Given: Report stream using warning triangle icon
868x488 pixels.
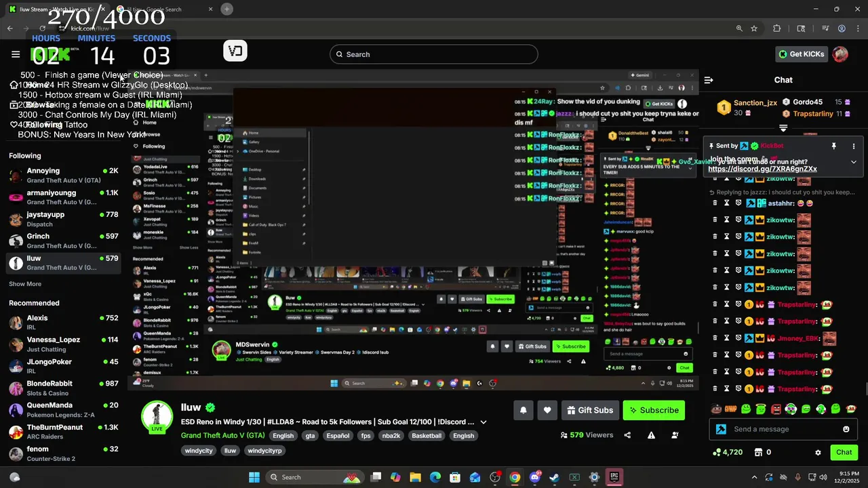Looking at the screenshot, I should point(651,435).
